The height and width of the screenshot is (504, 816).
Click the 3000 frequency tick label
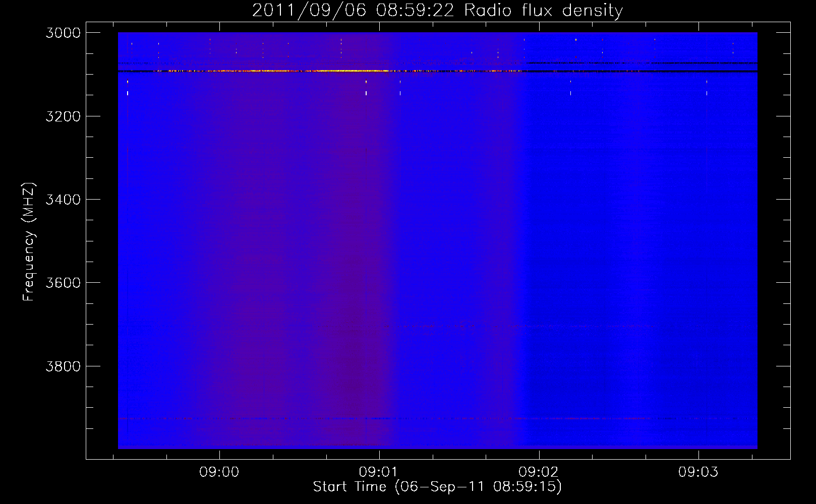(x=63, y=33)
